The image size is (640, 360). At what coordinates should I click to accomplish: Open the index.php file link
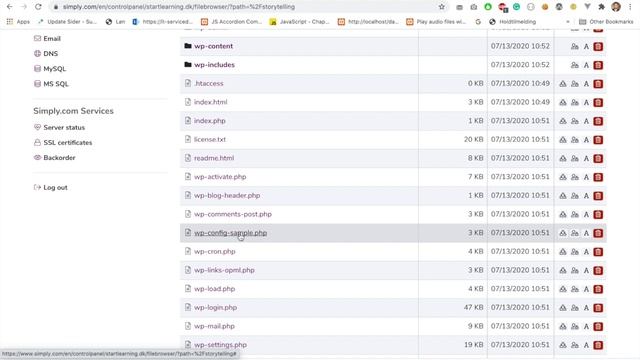[x=210, y=121]
